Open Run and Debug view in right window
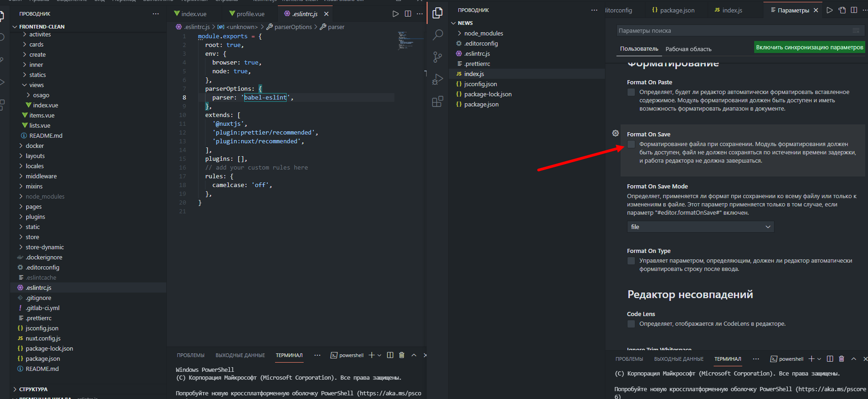 coord(438,80)
